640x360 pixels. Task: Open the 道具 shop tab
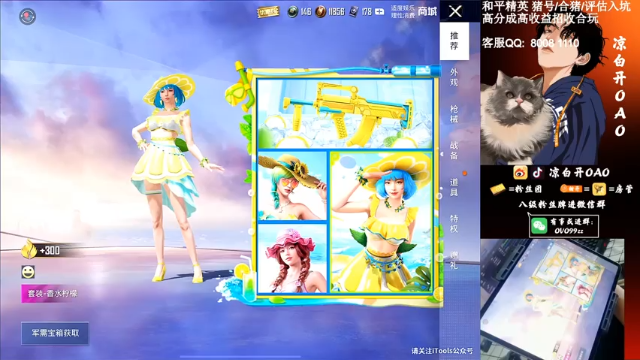[454, 187]
